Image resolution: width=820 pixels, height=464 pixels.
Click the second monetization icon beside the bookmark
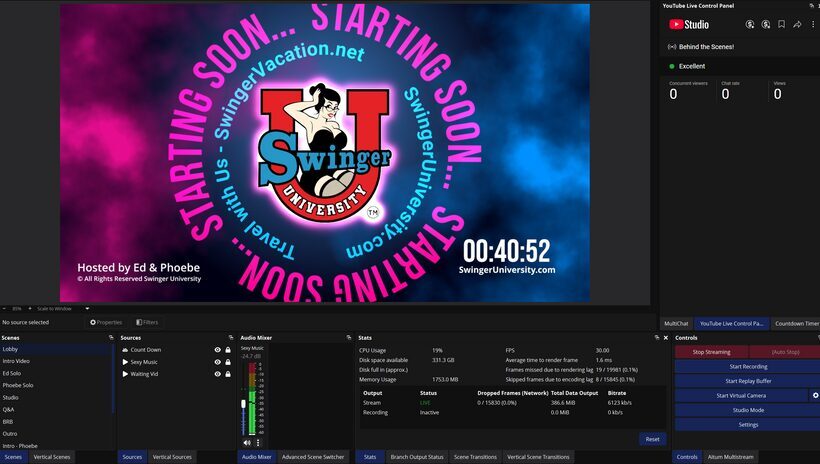tap(766, 25)
